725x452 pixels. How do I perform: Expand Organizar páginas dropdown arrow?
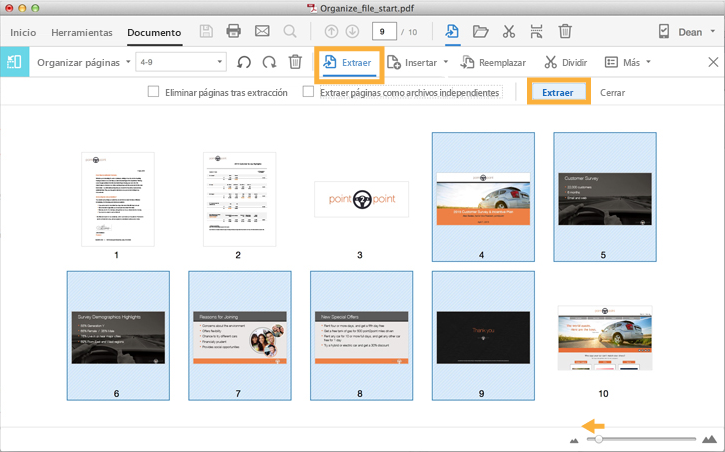(128, 62)
